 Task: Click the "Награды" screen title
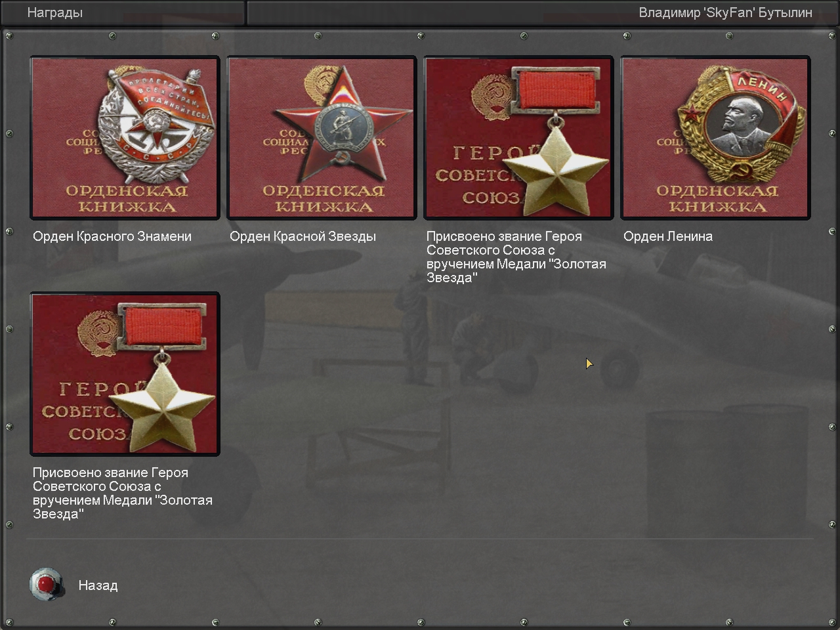tap(55, 12)
